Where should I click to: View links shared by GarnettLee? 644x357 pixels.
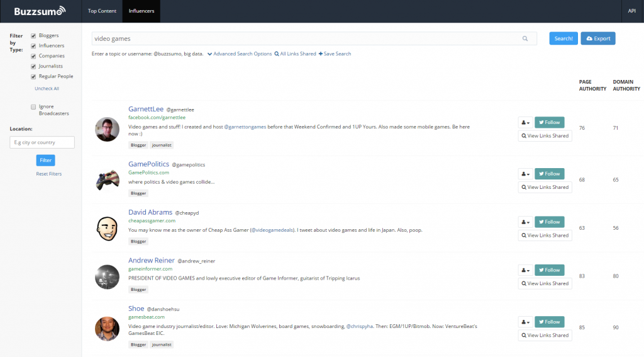[x=545, y=136]
